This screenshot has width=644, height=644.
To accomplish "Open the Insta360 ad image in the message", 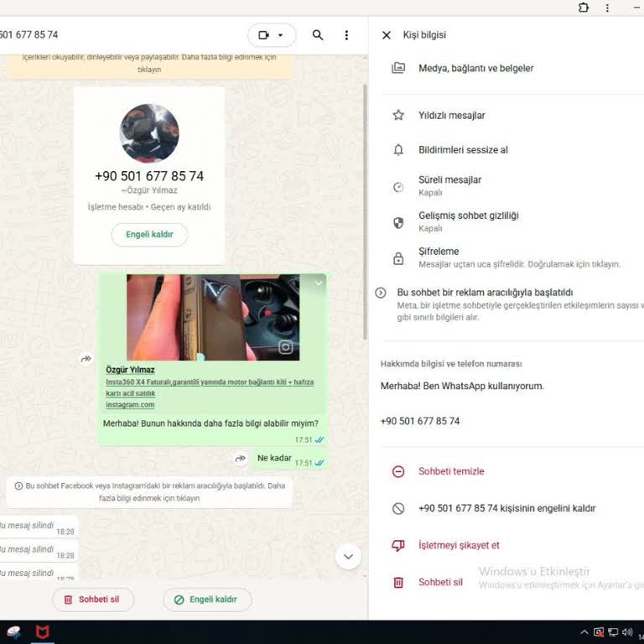I will pos(213,318).
